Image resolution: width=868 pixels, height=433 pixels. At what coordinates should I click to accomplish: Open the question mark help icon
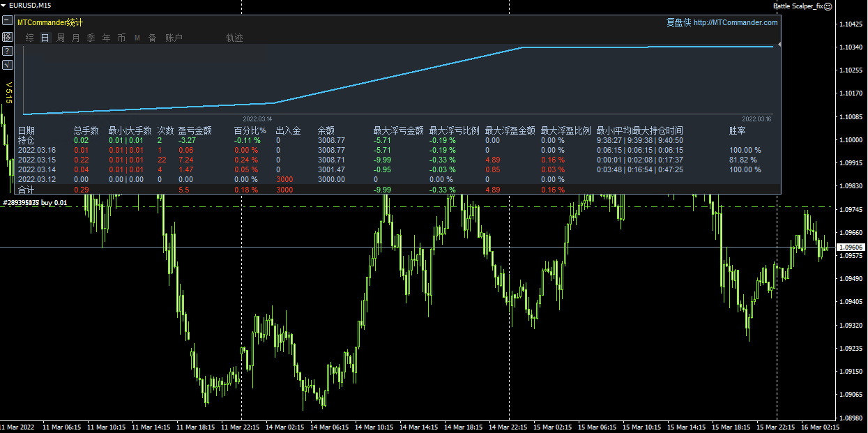click(x=7, y=51)
